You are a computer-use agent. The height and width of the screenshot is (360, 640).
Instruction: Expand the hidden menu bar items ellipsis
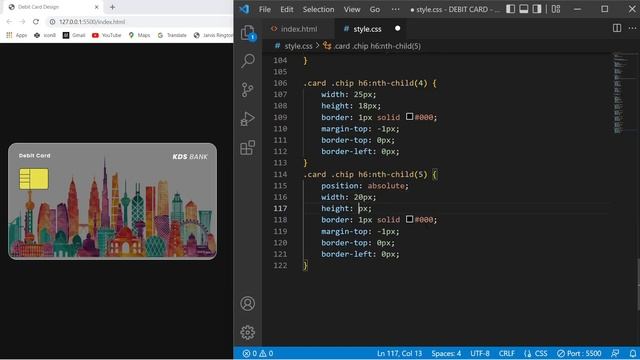pyautogui.click(x=396, y=9)
